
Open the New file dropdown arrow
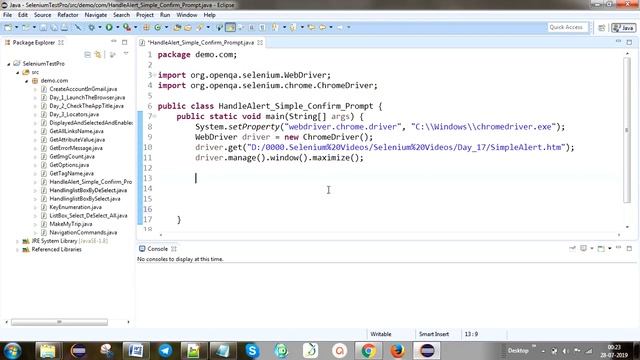[x=16, y=27]
